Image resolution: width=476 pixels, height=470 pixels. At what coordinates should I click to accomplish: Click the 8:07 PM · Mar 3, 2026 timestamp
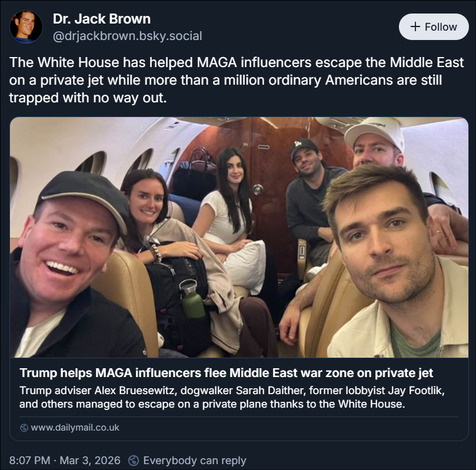click(65, 460)
